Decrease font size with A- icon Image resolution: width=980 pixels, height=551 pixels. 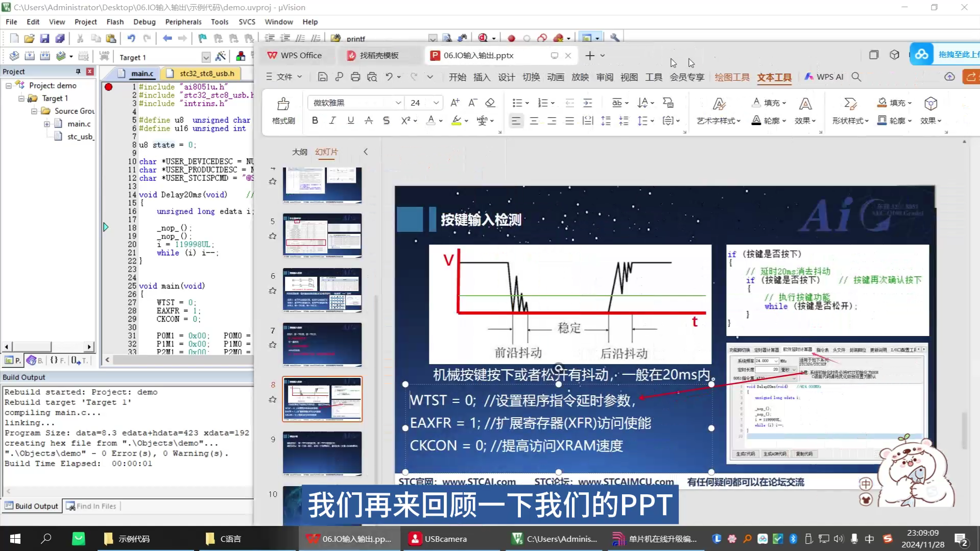pyautogui.click(x=473, y=103)
